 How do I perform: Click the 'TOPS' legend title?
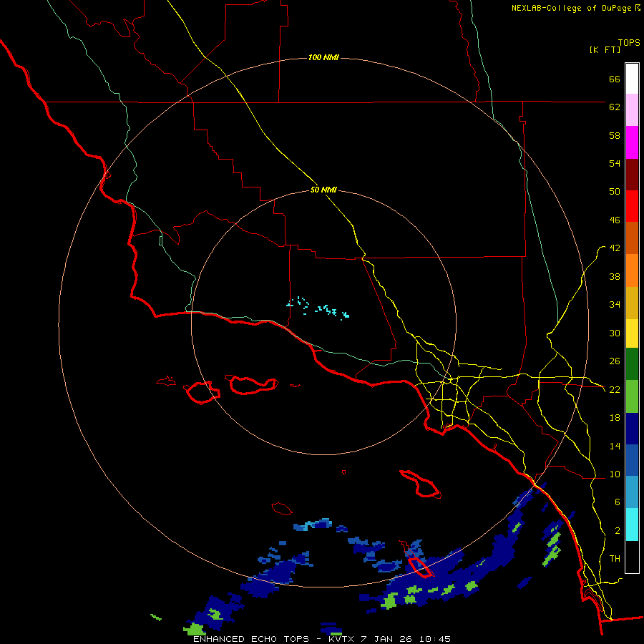coord(629,42)
